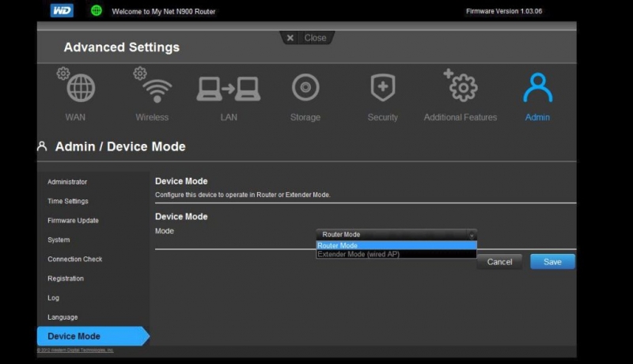The image size is (633, 364).
Task: Open Connection Check page
Action: pyautogui.click(x=74, y=259)
